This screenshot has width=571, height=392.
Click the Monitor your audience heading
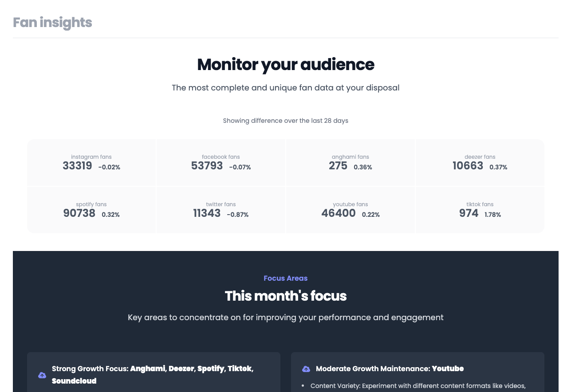point(285,65)
